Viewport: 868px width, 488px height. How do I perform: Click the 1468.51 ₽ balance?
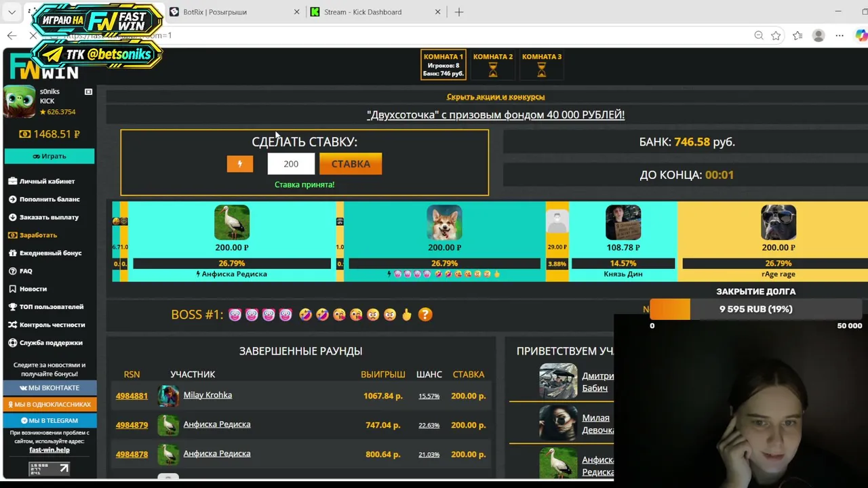pos(50,134)
